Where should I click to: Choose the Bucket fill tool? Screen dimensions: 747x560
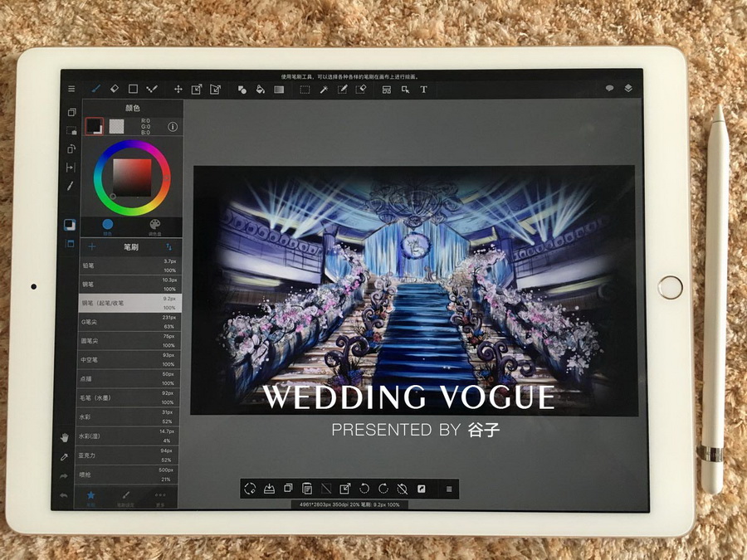coord(260,90)
